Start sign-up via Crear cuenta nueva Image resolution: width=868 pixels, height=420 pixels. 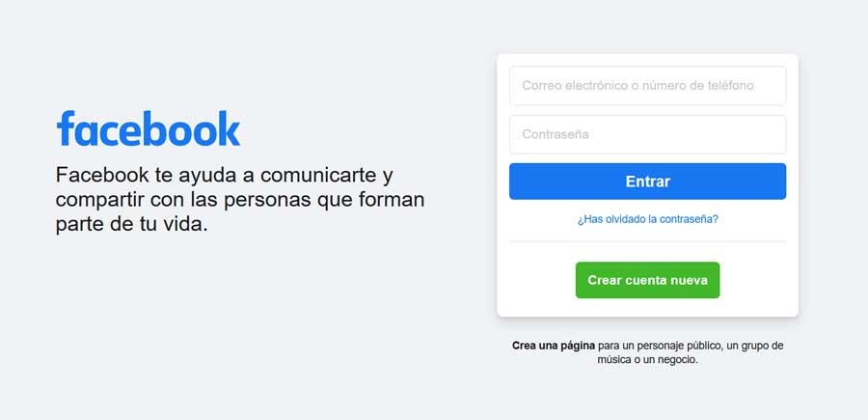647,280
